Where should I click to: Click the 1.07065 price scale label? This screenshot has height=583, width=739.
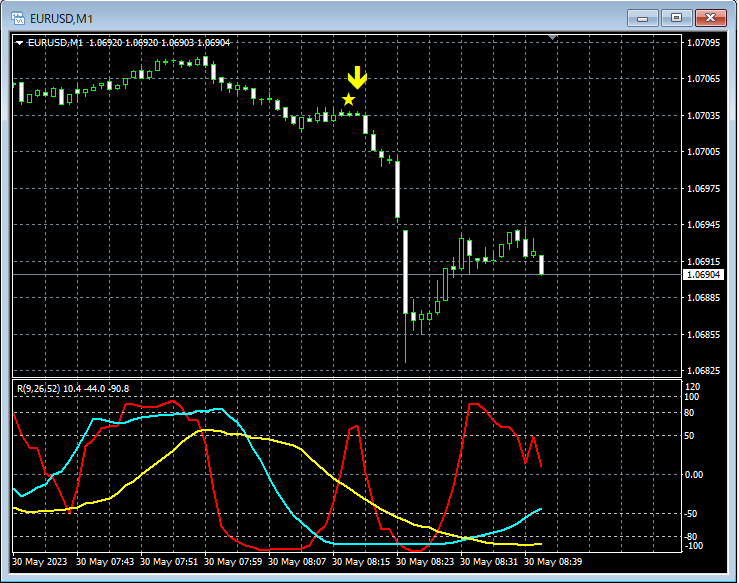(703, 79)
